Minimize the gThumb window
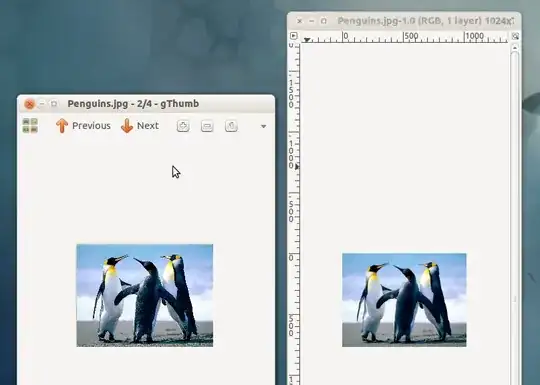The image size is (540, 385). 42,104
